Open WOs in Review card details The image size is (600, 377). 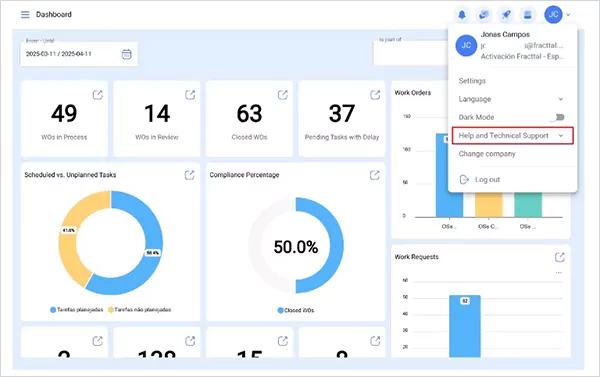[x=190, y=95]
